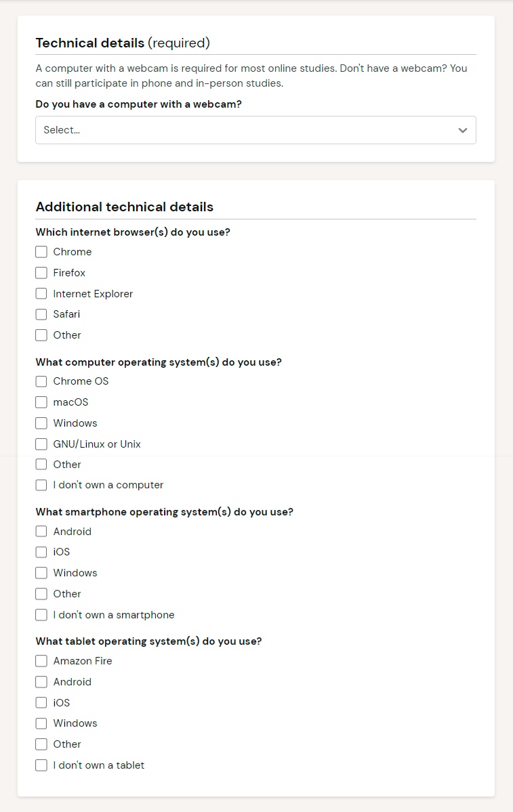Screen dimensions: 513x812
Task: Check Other under internet browsers
Action: 41,335
